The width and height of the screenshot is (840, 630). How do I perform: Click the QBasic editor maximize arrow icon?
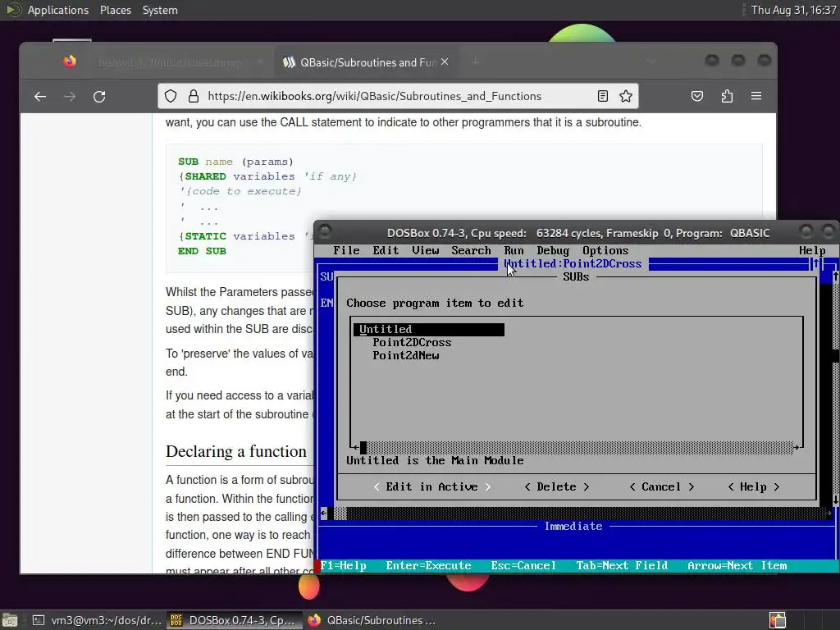click(816, 263)
